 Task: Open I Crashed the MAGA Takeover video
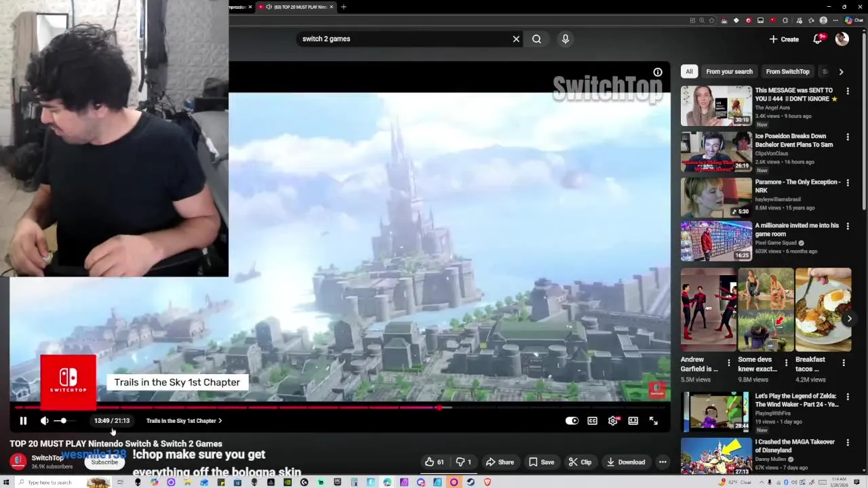point(716,456)
